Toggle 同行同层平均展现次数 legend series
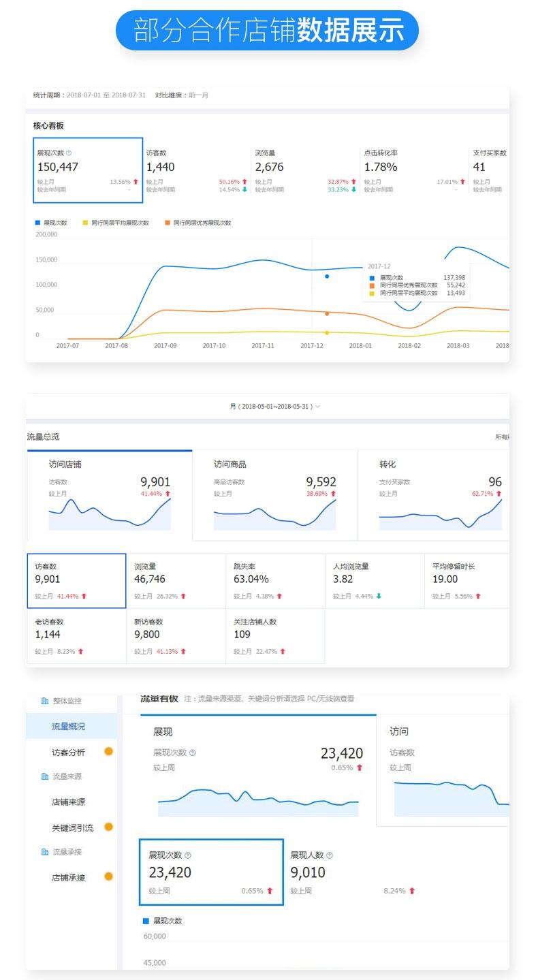Image resolution: width=538 pixels, height=980 pixels. coord(114,223)
